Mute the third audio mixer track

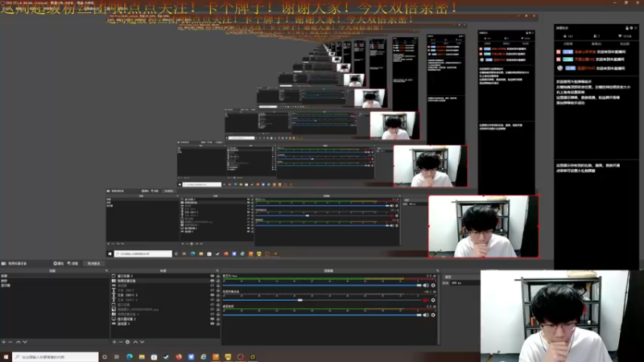426,315
